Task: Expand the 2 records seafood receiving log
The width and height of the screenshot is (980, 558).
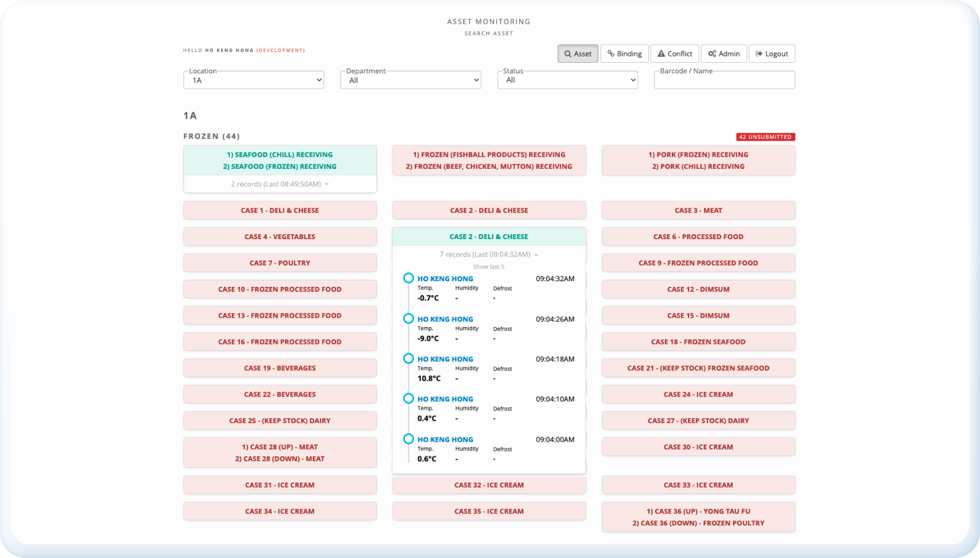Action: [280, 184]
